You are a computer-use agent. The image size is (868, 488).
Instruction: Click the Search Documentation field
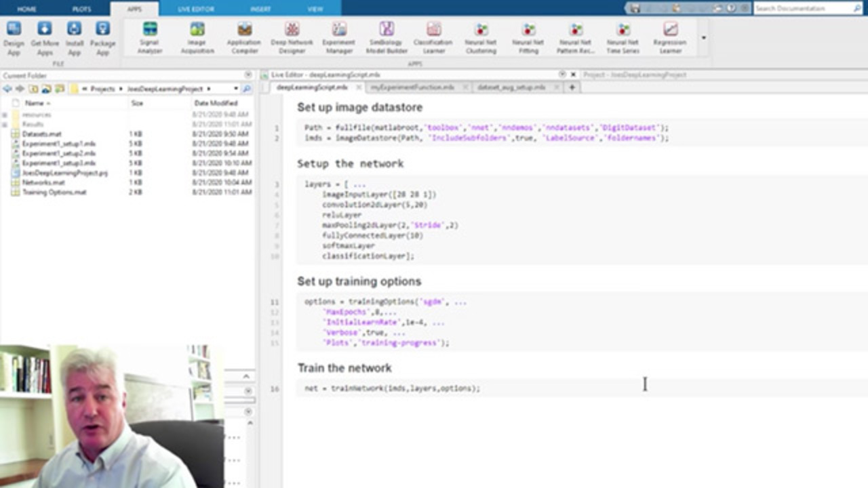[803, 8]
